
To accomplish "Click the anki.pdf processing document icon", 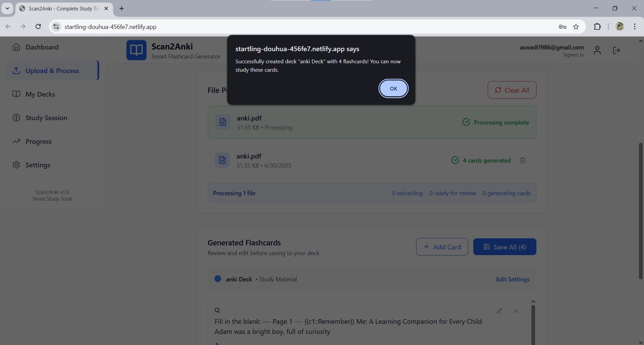I will click(x=223, y=122).
